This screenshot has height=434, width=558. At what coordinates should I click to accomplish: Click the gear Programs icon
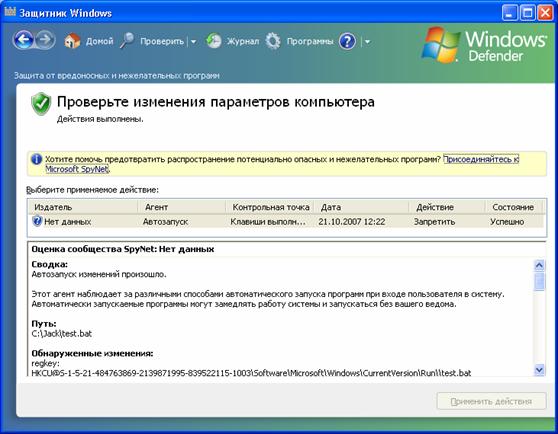pos(273,41)
